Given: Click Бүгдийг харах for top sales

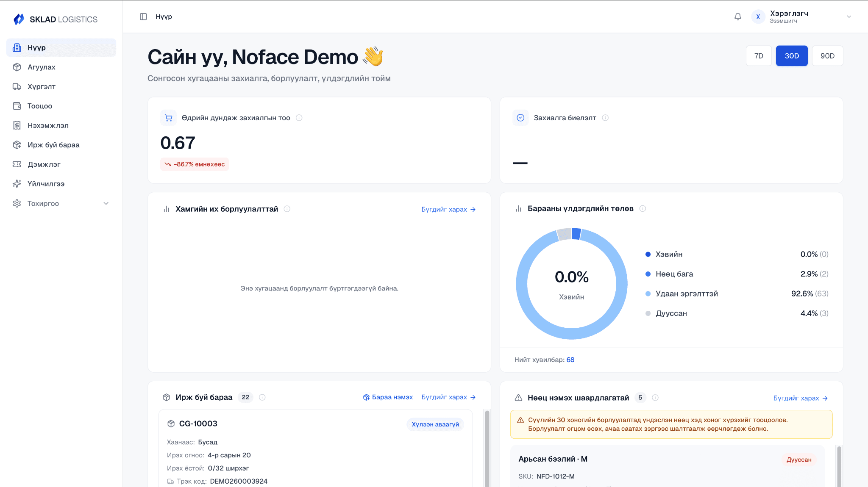Looking at the screenshot, I should [x=448, y=209].
